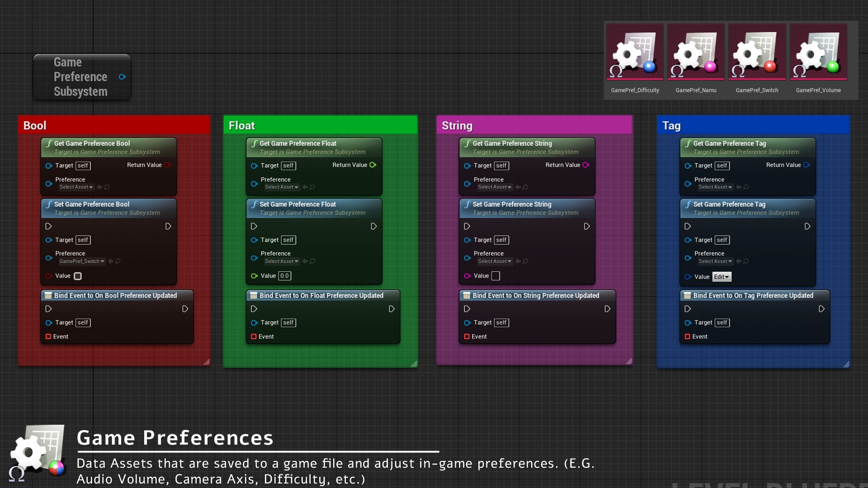Open Select Asset dropdown in Get Game Preference String

pos(495,187)
